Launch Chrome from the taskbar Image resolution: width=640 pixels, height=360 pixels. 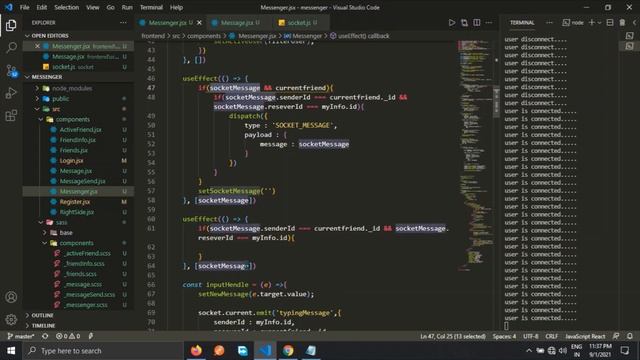coord(288,351)
